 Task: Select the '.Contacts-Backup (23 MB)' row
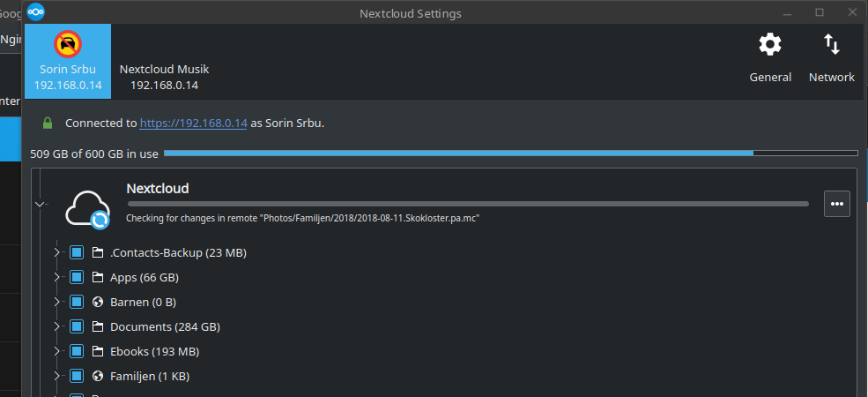(178, 253)
